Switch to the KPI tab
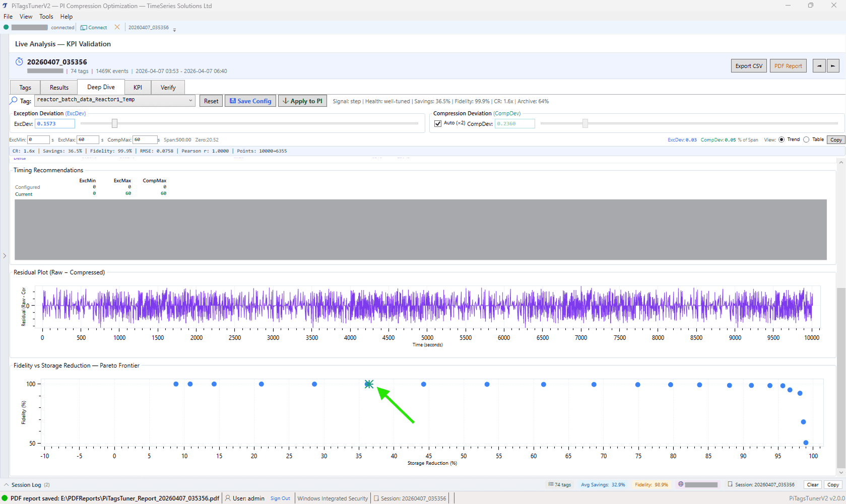The height and width of the screenshot is (504, 846). point(138,88)
